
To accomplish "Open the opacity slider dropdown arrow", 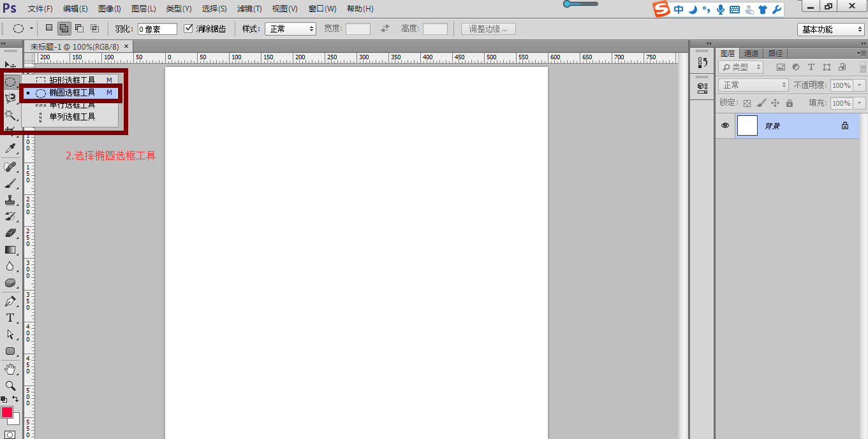I will (x=860, y=85).
